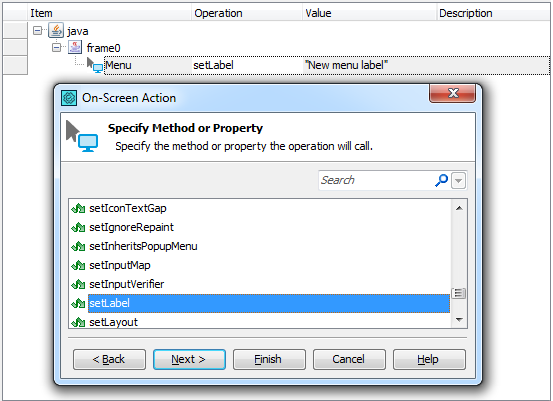Image resolution: width=553 pixels, height=401 pixels.
Task: Click the setInputMap method icon
Action: [78, 265]
